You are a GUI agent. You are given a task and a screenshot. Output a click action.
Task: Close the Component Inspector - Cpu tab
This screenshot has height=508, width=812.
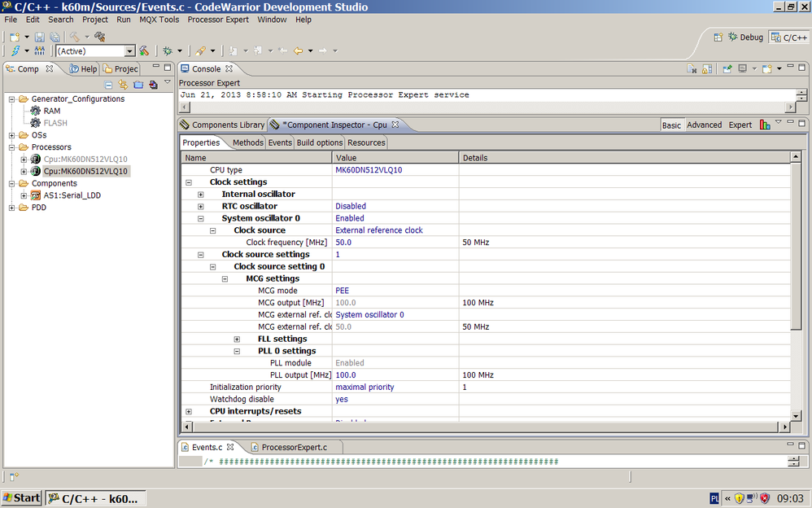coord(395,125)
